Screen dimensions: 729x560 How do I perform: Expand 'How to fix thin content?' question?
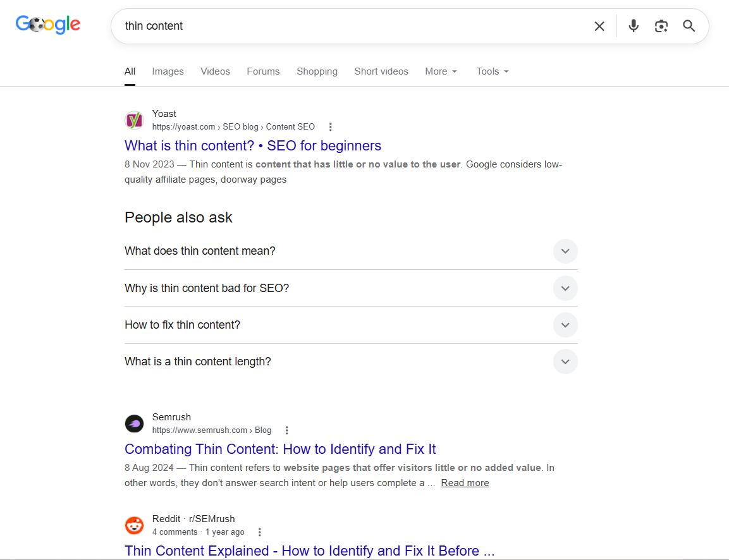[351, 325]
